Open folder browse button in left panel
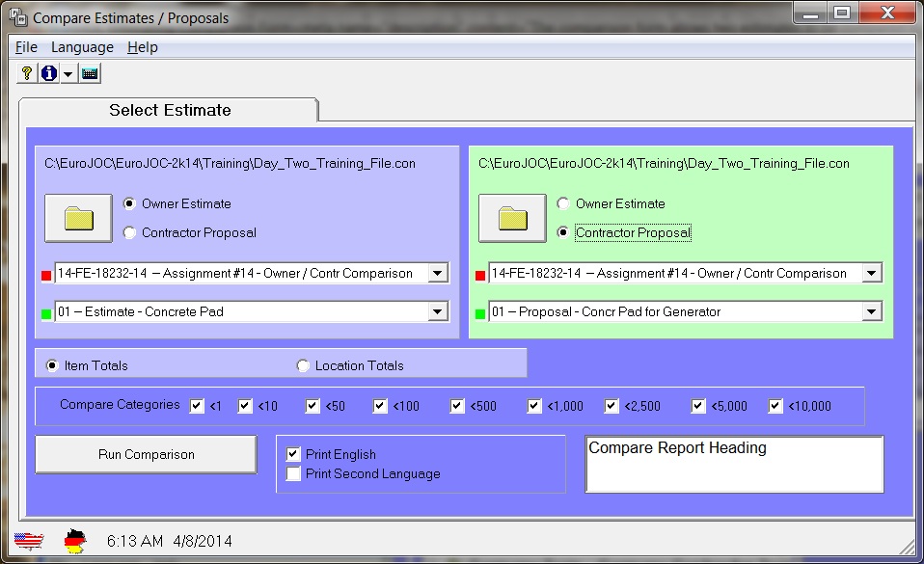The width and height of the screenshot is (924, 564). pyautogui.click(x=78, y=219)
